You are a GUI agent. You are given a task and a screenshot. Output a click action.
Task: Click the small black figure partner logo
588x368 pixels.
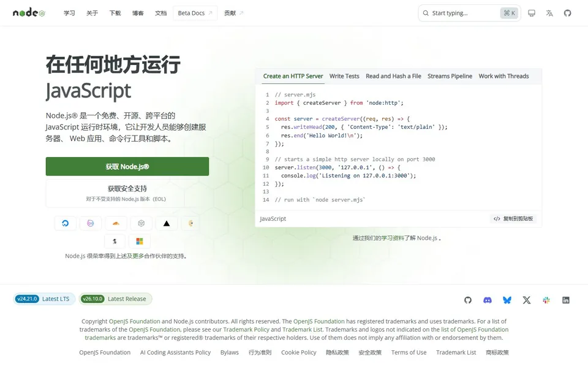pos(115,241)
